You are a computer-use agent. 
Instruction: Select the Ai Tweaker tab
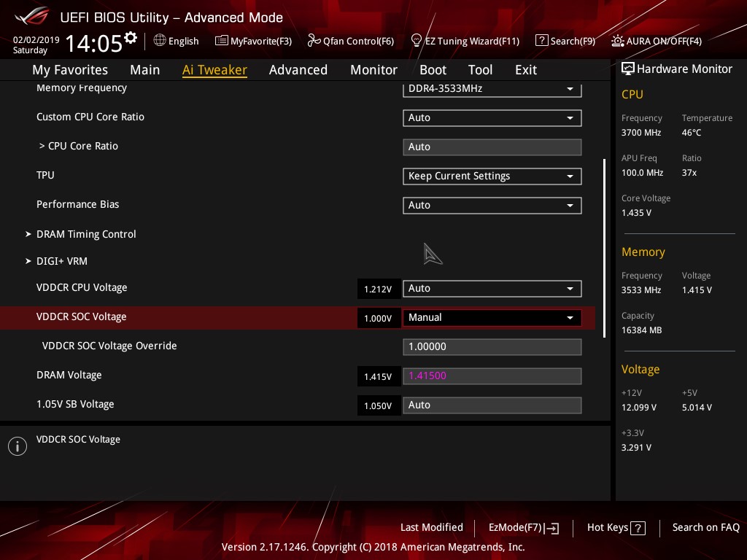[214, 69]
